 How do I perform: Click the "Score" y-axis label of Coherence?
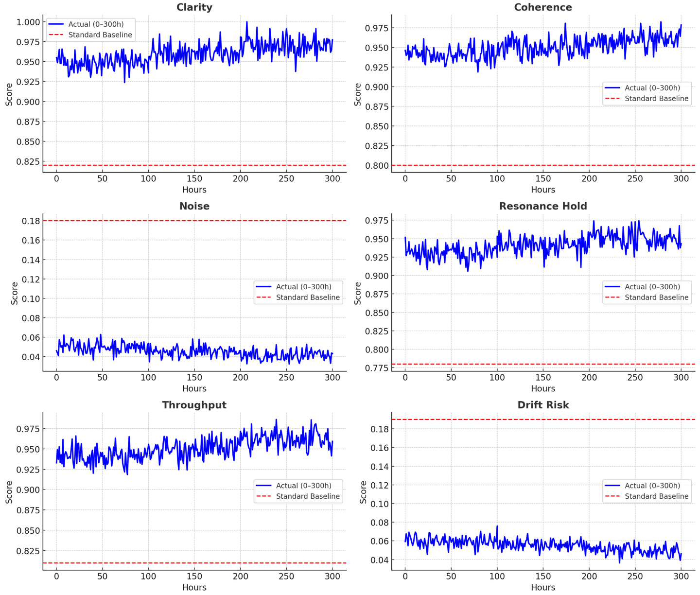click(x=358, y=94)
